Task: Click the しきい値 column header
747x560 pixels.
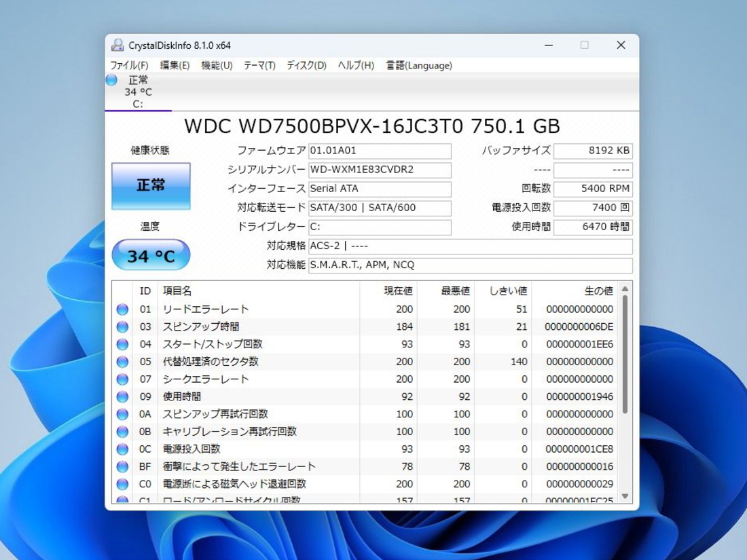Action: click(x=503, y=291)
